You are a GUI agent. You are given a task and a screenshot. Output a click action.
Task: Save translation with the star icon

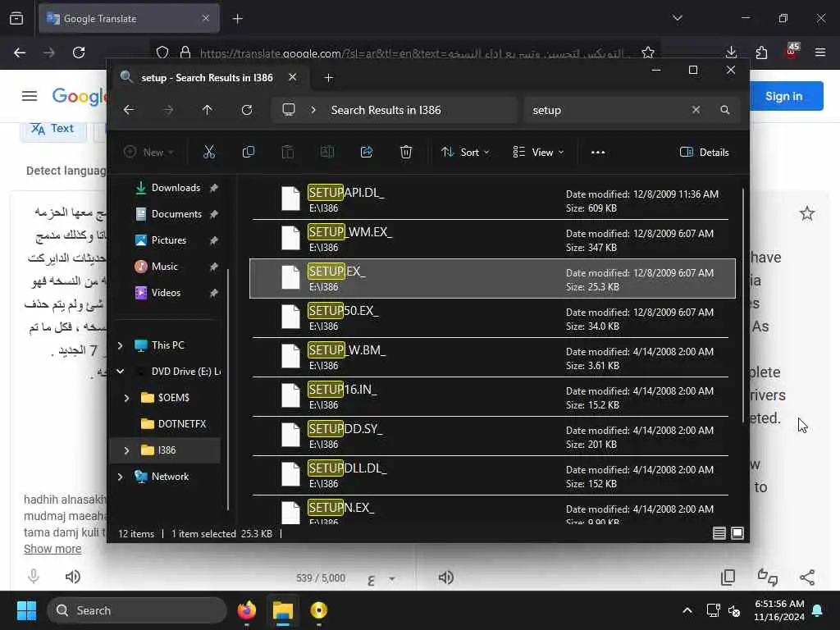[807, 214]
